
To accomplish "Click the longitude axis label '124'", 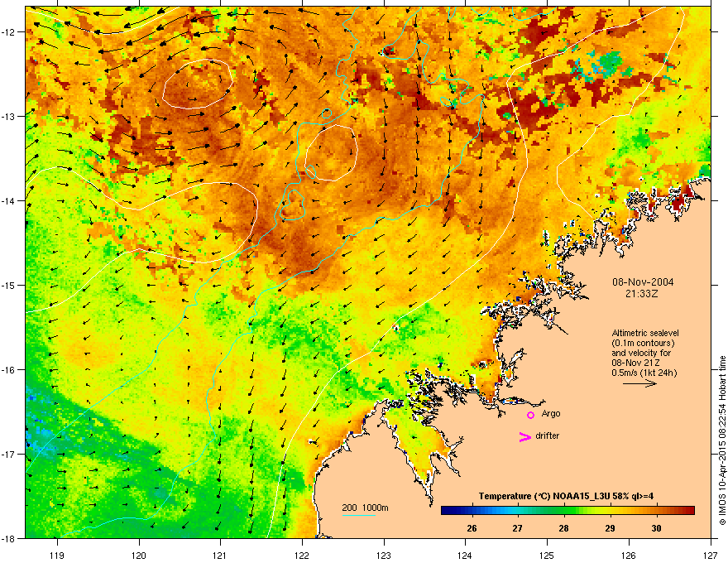I will [465, 555].
